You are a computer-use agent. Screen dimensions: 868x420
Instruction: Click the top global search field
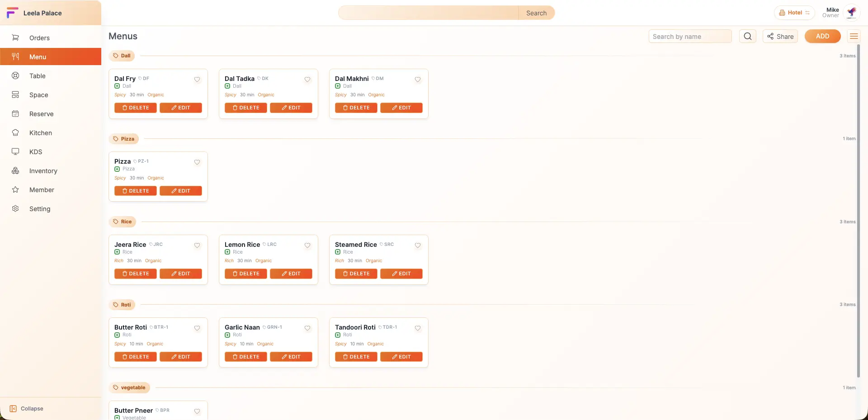click(x=428, y=13)
